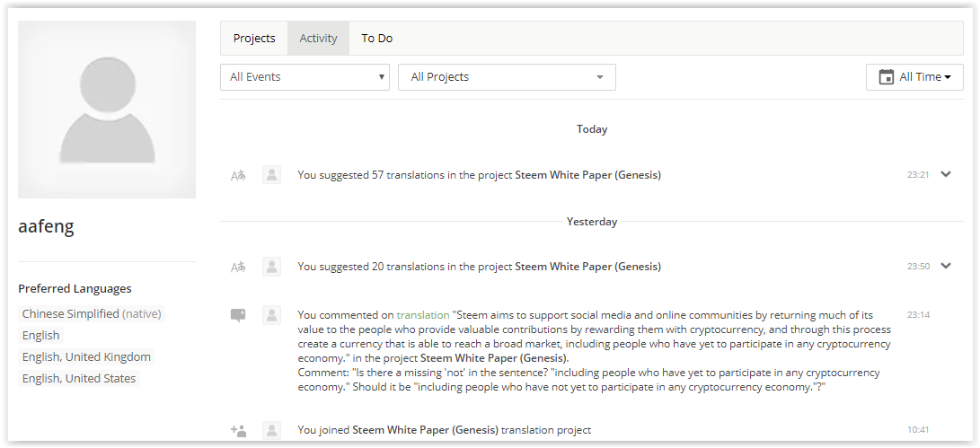Click the Yesterday date heading
Viewport: 980px width, 448px height.
tap(592, 222)
